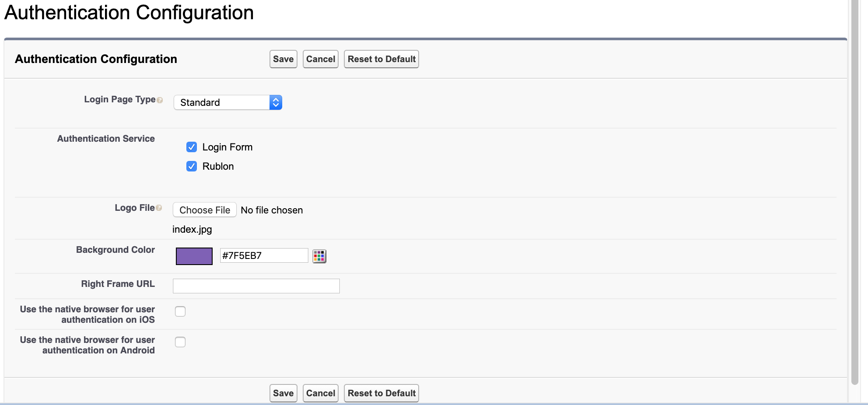Viewport: 868px width, 405px height.
Task: Click the help icon next to Logo File
Action: [x=159, y=208]
